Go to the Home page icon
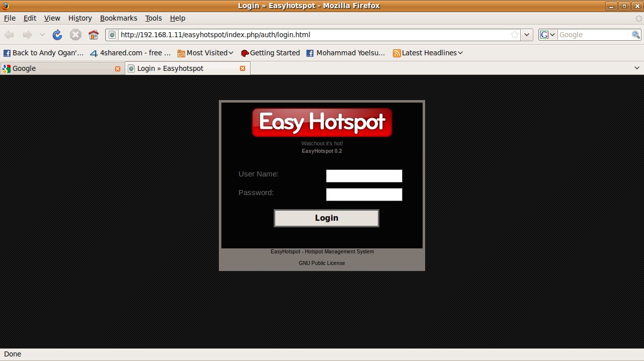 point(93,35)
